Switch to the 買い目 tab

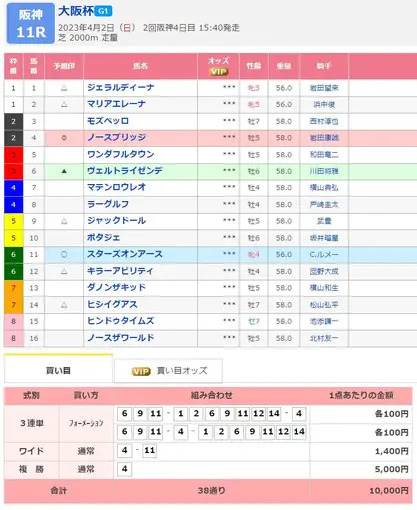[58, 370]
